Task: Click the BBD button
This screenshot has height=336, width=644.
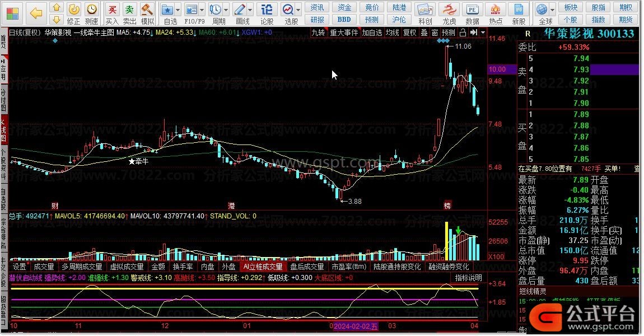Action: coord(344,19)
